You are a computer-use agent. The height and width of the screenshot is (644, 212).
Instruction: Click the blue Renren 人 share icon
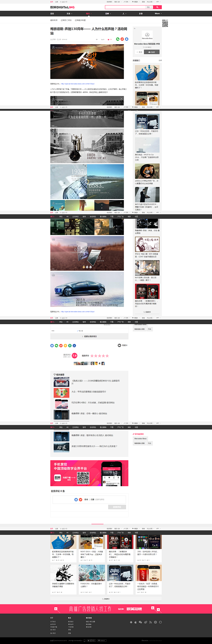(74, 345)
